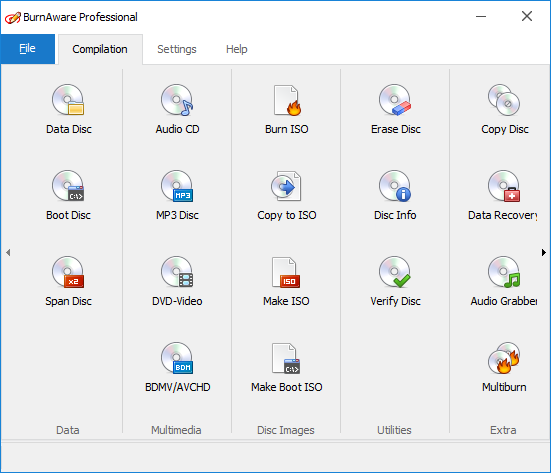551x473 pixels.
Task: Open the Audio CD tool
Action: coord(177,109)
